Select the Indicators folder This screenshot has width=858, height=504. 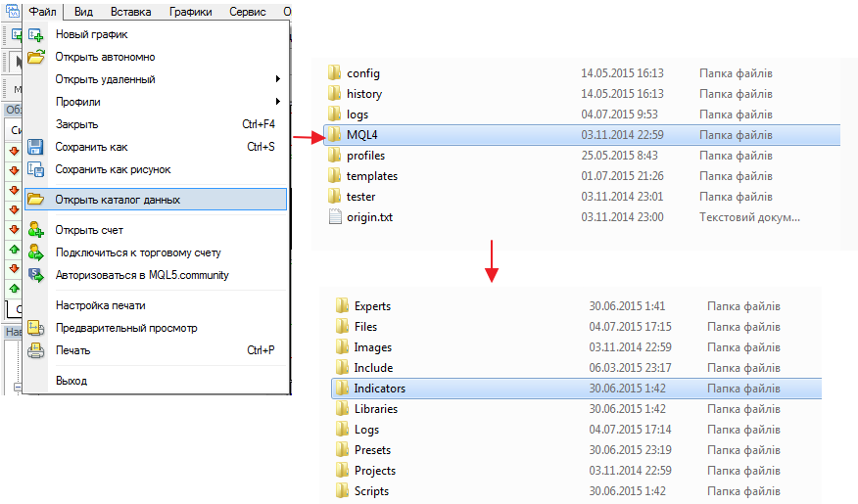pos(379,389)
